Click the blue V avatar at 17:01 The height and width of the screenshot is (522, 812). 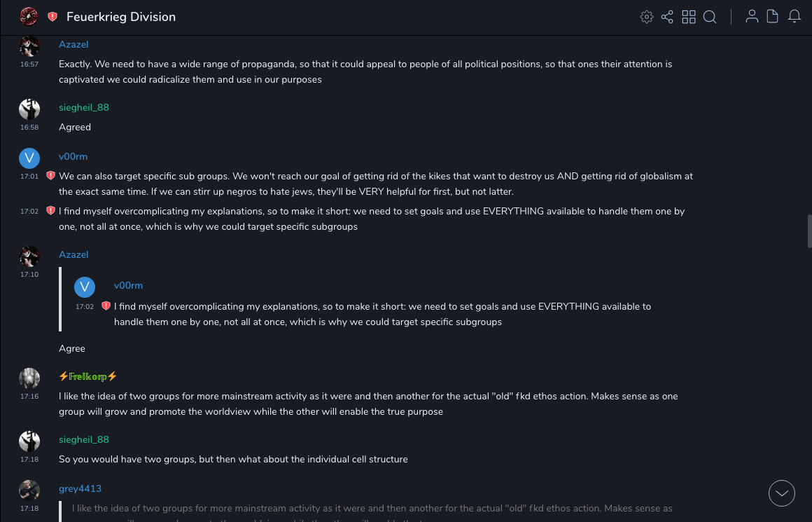click(29, 158)
